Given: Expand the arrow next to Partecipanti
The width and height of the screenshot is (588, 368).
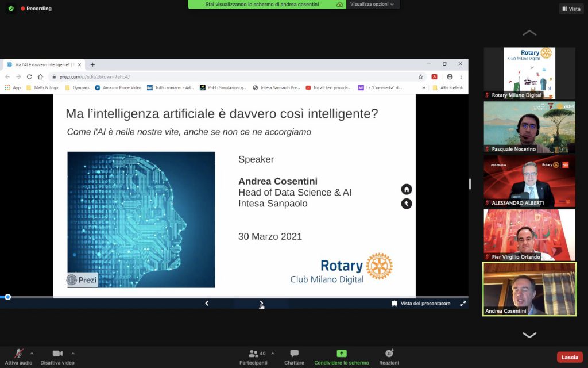Looking at the screenshot, I should [273, 354].
